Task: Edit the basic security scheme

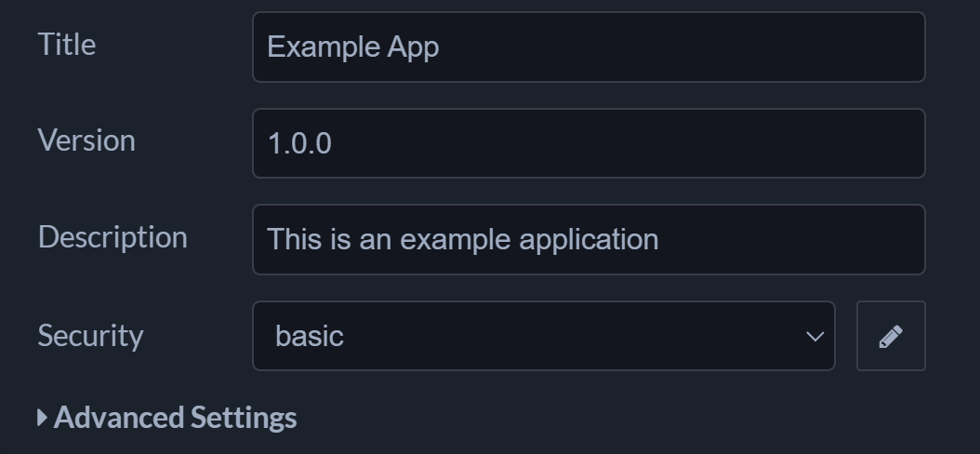Action: (891, 336)
